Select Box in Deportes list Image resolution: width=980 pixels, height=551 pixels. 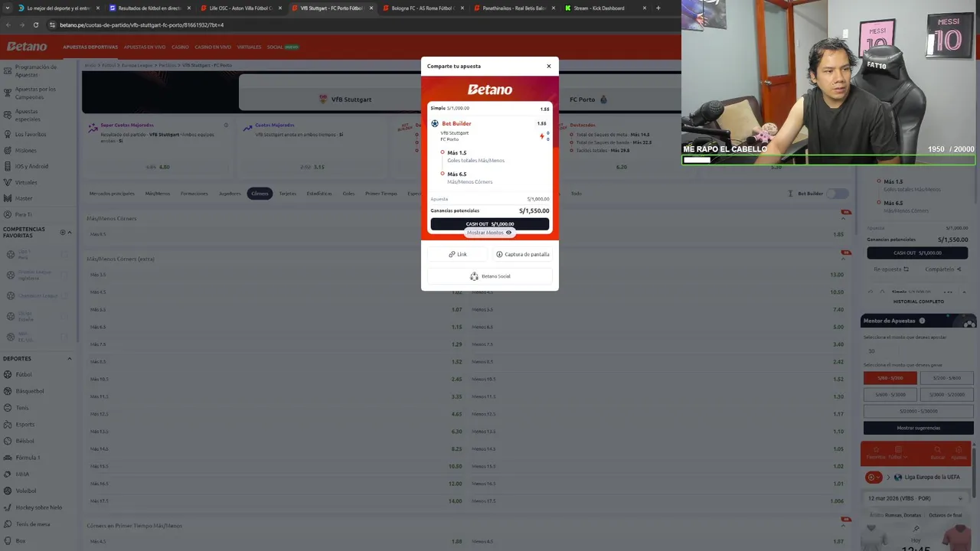[x=21, y=541]
